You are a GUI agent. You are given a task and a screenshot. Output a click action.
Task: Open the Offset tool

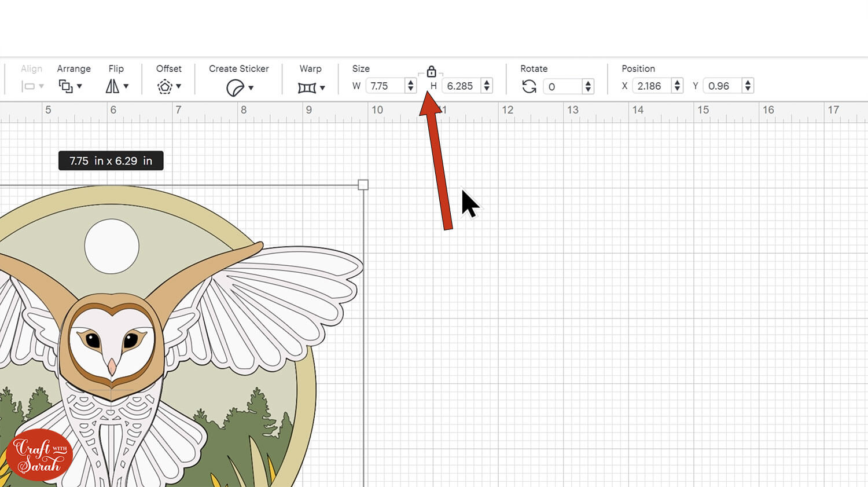(x=164, y=86)
